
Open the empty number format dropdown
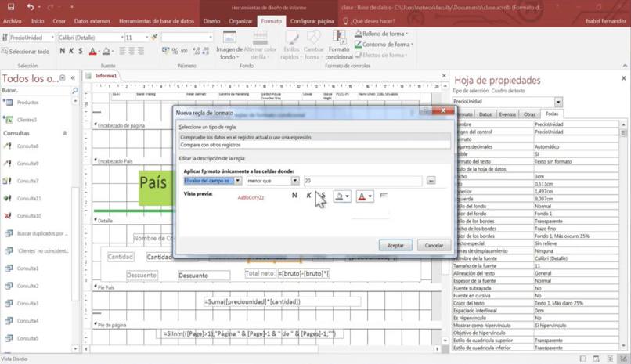pyautogui.click(x=211, y=37)
